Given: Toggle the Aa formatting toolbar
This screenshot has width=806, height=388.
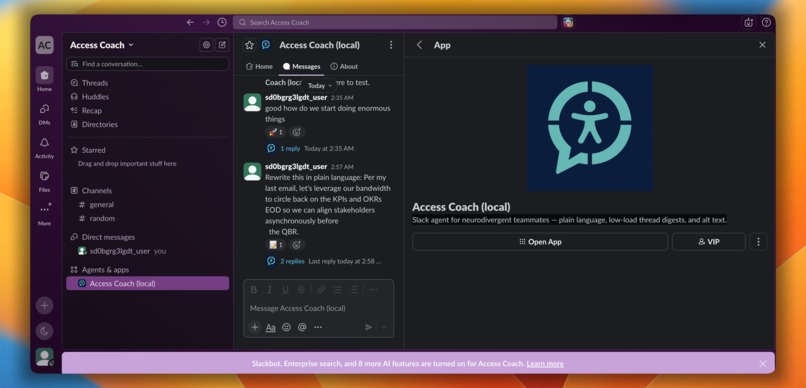Looking at the screenshot, I should (x=270, y=327).
